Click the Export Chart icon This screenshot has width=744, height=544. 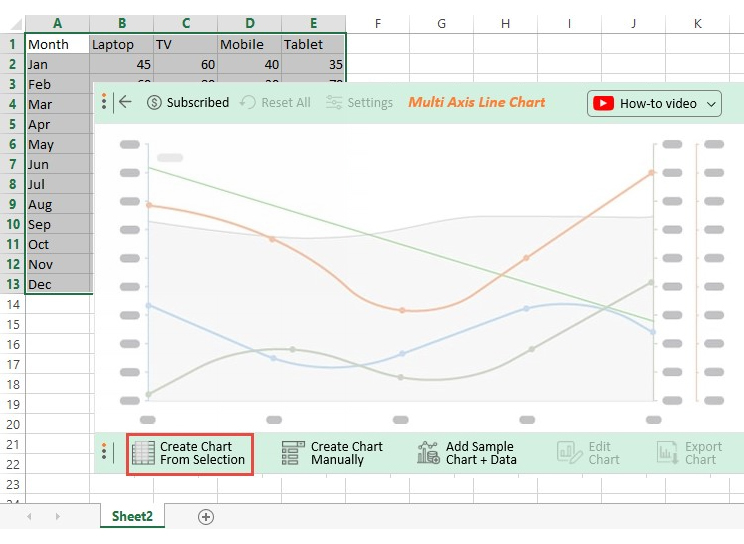(x=667, y=453)
